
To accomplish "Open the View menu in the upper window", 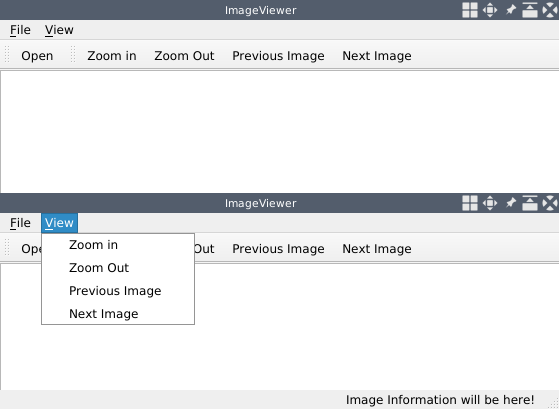I will click(x=59, y=30).
